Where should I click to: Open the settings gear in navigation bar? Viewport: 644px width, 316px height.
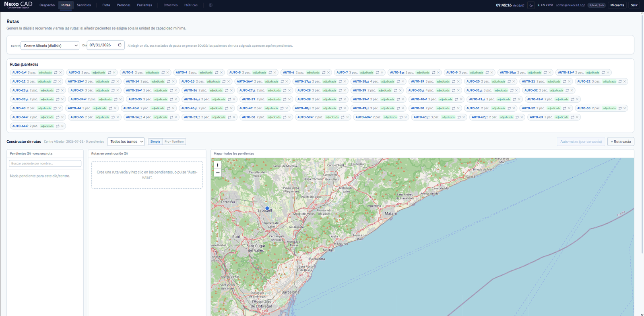211,5
